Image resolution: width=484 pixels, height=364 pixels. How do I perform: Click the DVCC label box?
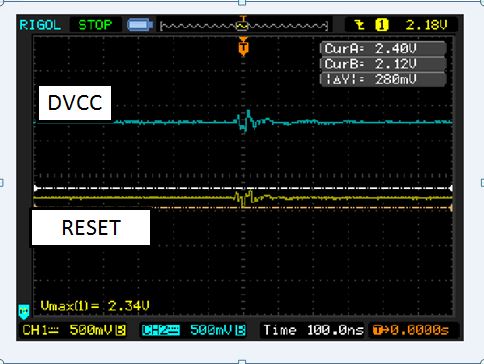point(75,103)
